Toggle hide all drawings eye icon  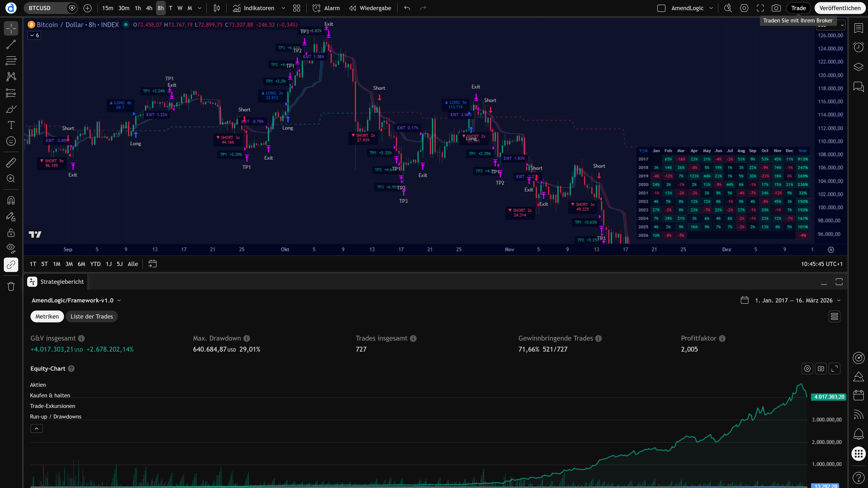[x=11, y=248]
